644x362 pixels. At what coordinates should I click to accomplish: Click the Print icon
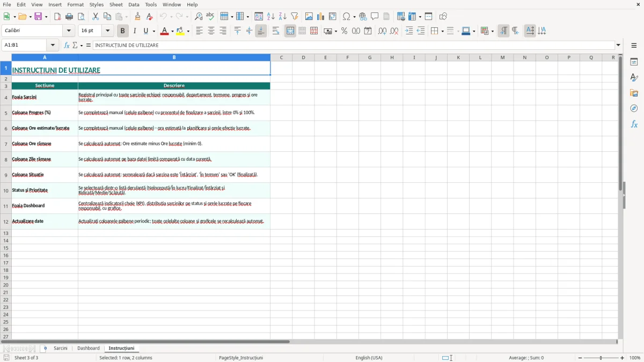69,17
